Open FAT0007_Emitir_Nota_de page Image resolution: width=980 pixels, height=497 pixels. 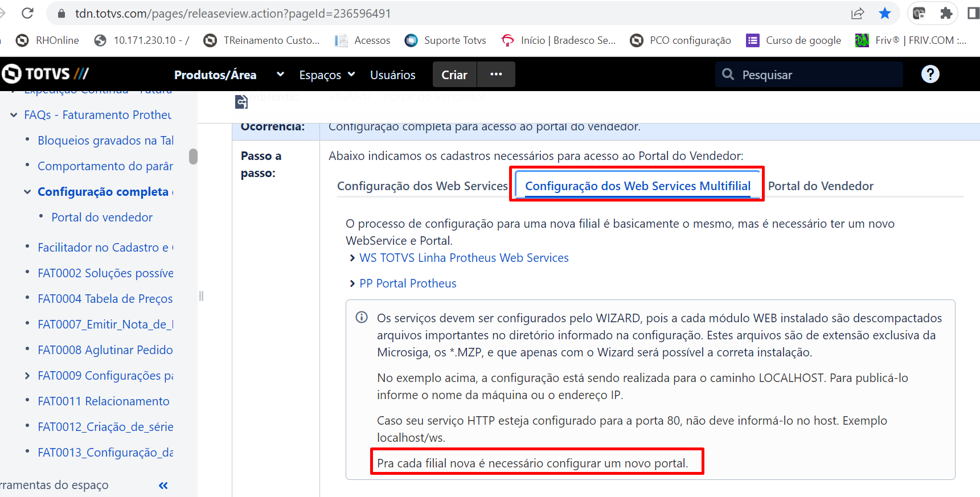105,325
